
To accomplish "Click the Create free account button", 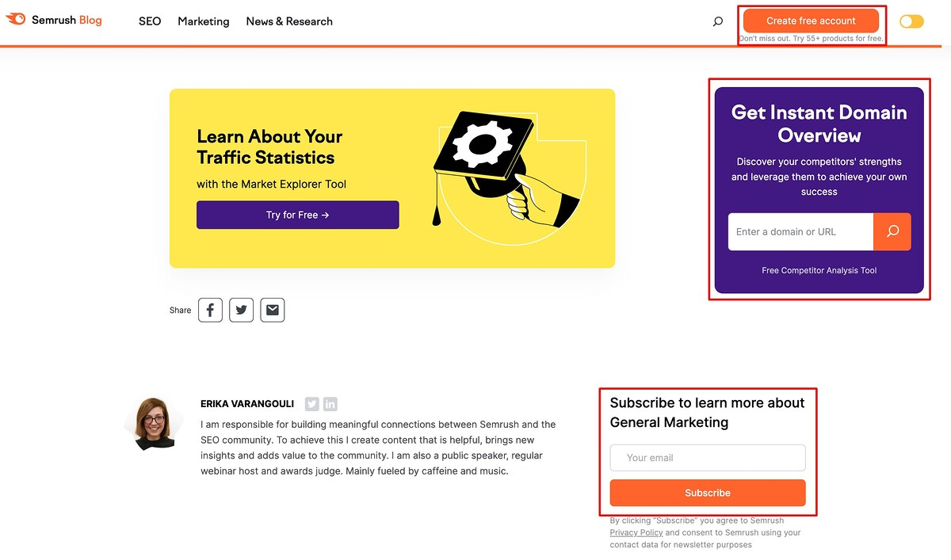I will 811,21.
